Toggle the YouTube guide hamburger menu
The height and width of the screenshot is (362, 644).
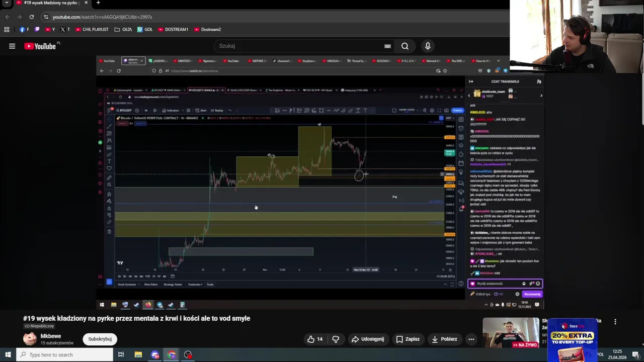12,46
